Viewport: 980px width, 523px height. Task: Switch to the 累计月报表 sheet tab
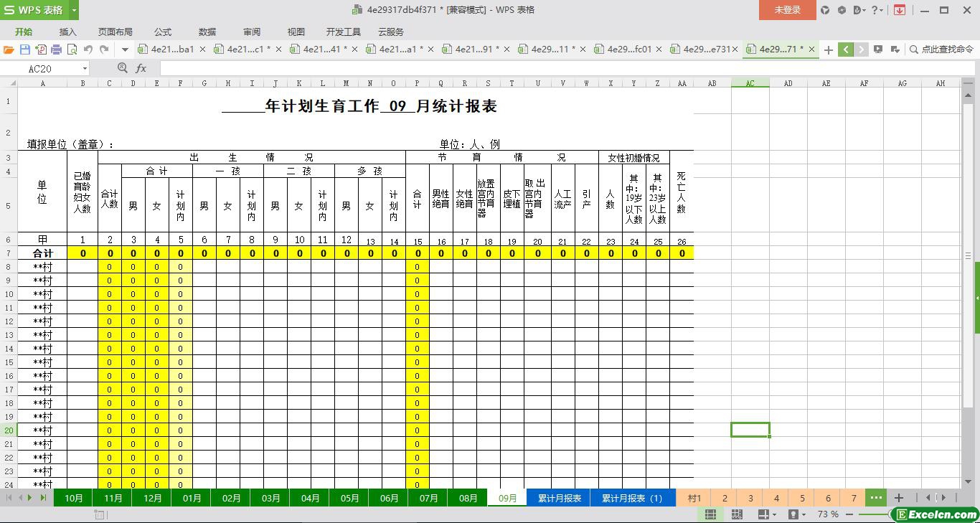[559, 498]
